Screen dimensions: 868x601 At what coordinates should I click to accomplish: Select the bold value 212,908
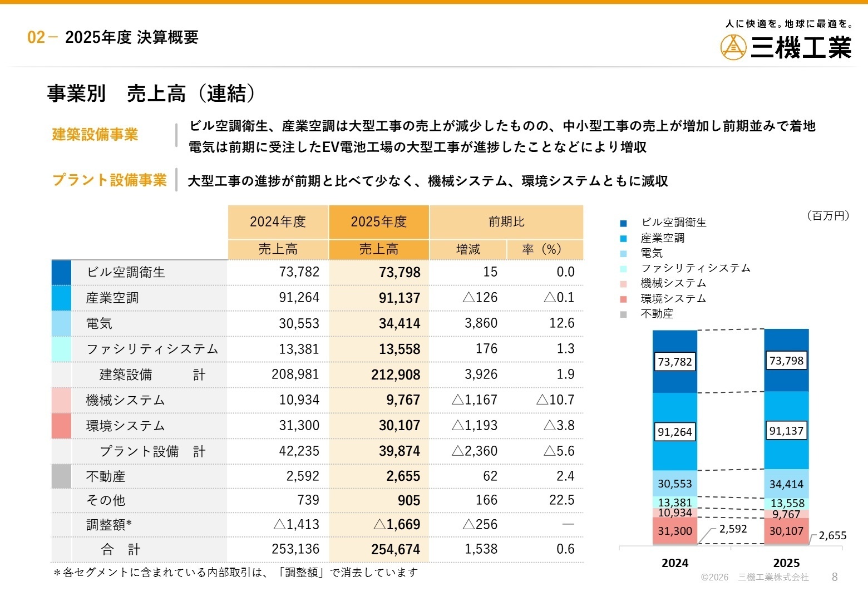(x=396, y=375)
